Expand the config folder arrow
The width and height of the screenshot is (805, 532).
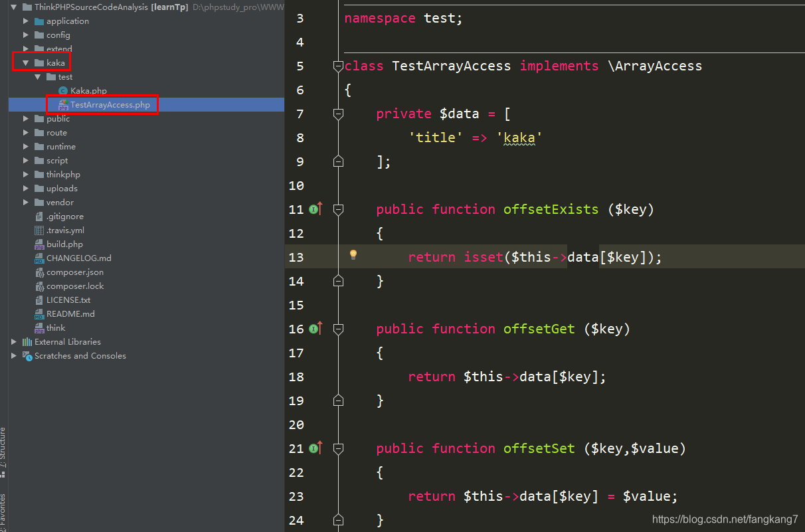click(26, 35)
